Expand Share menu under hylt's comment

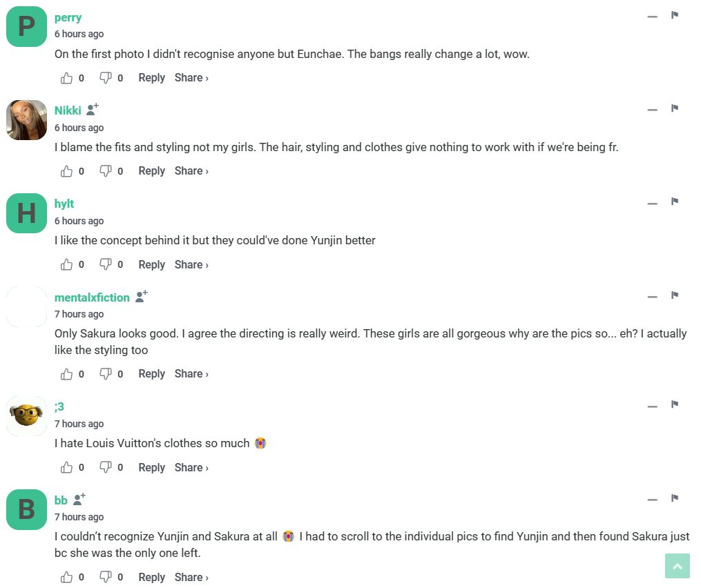191,265
